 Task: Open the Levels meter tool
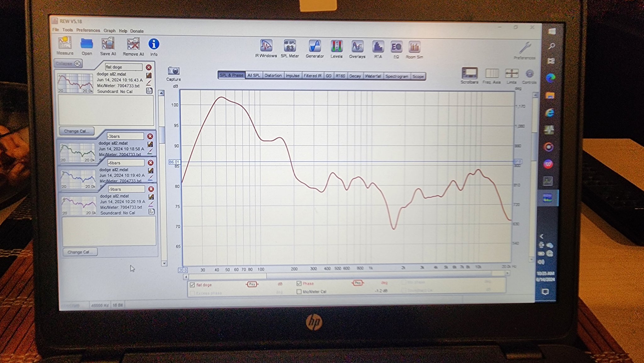tap(336, 47)
